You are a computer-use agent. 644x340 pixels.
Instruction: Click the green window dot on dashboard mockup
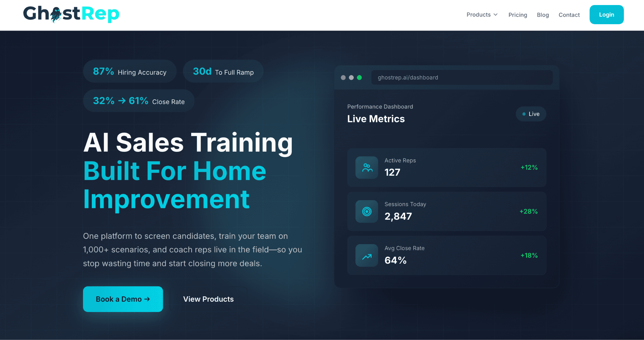(359, 78)
